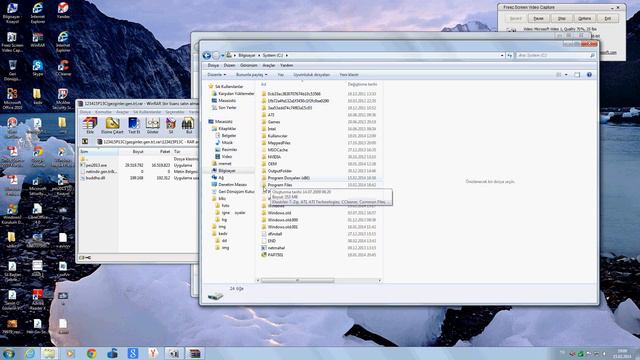Screen dimensions: 640x360
Task: Open the WinRAR desktop shortcut
Action: click(x=38, y=40)
